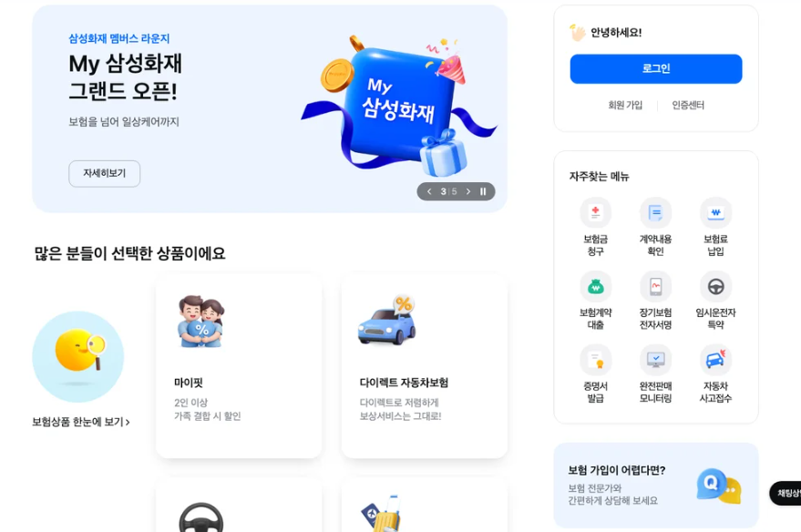Open the 보험 가입이 어렵다면 consultation banner
Viewport: 801px width, 532px height.
point(656,485)
